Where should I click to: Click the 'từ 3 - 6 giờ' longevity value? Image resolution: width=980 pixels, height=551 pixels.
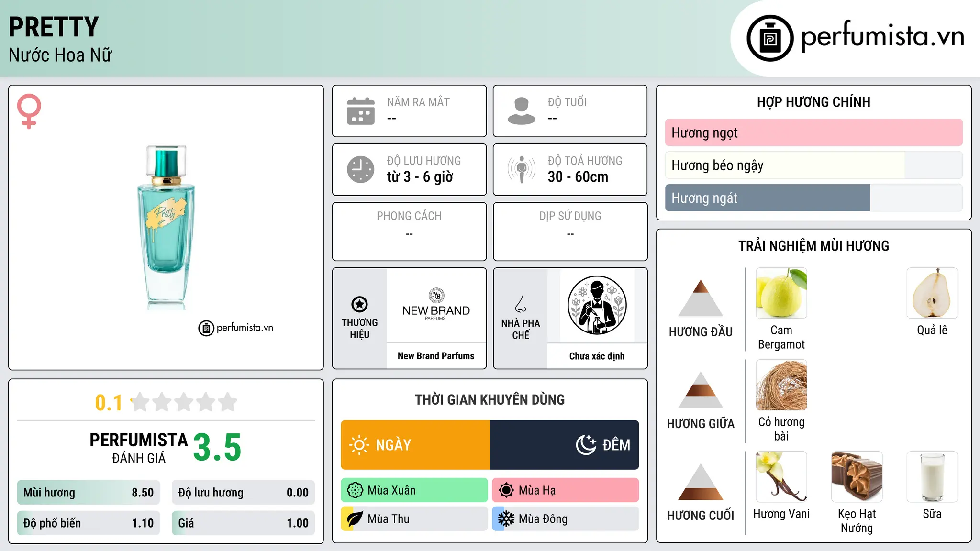pos(420,177)
